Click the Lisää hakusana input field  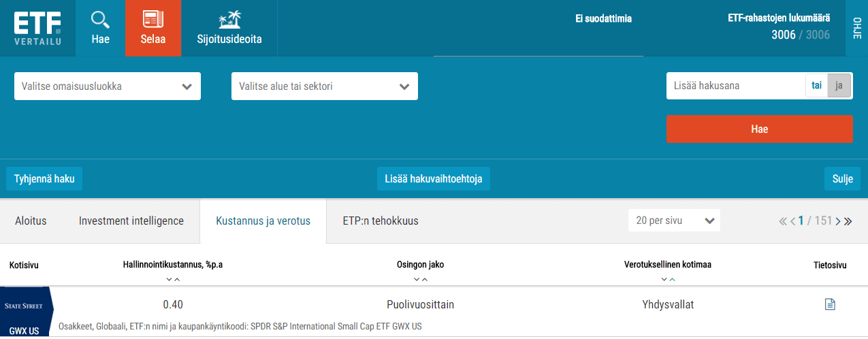tap(735, 86)
